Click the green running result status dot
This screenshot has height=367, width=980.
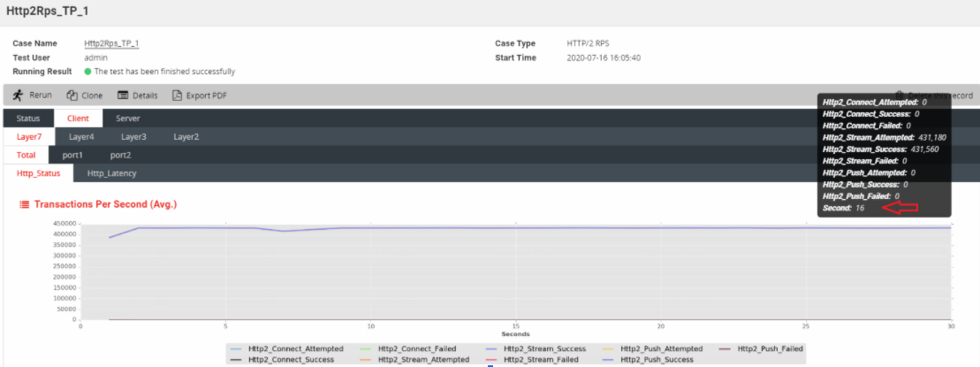pos(87,72)
